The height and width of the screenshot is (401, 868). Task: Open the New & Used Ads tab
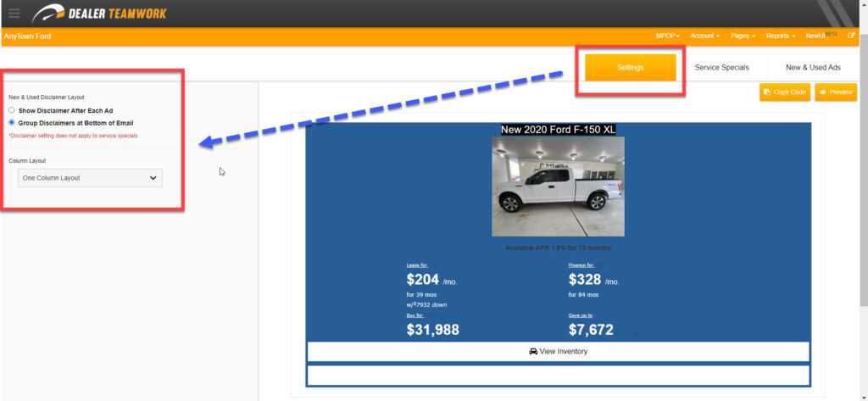813,67
